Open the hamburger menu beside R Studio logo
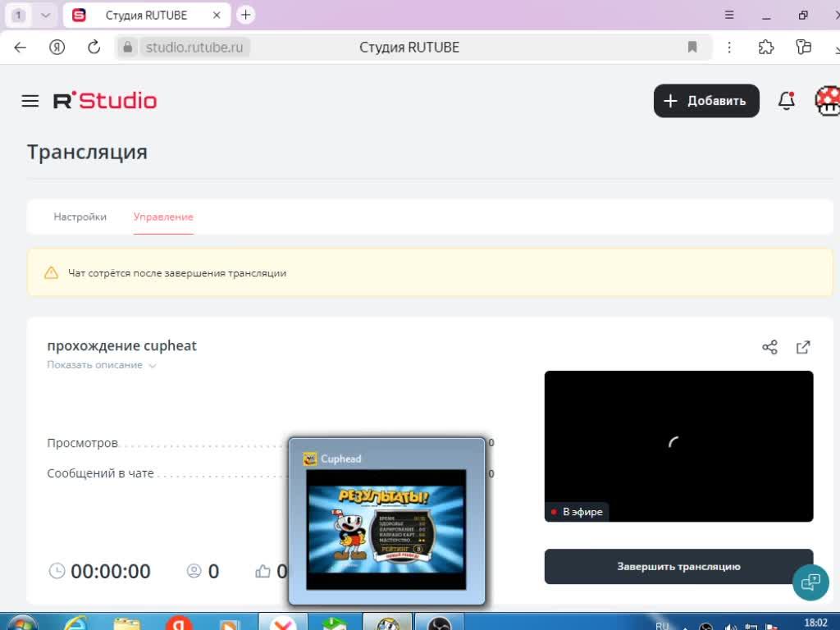 (x=30, y=101)
